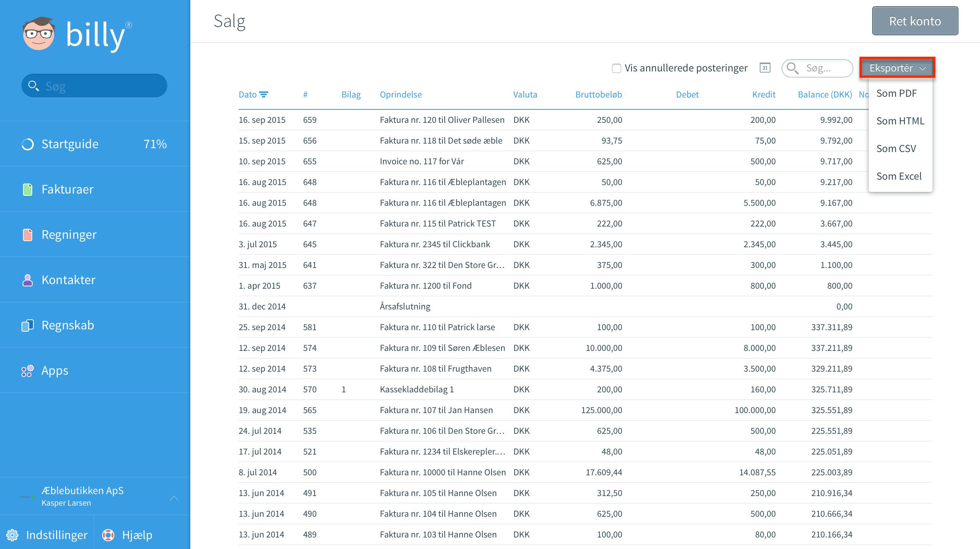Toggle Vis annullerede posteringer checkbox

click(x=616, y=68)
